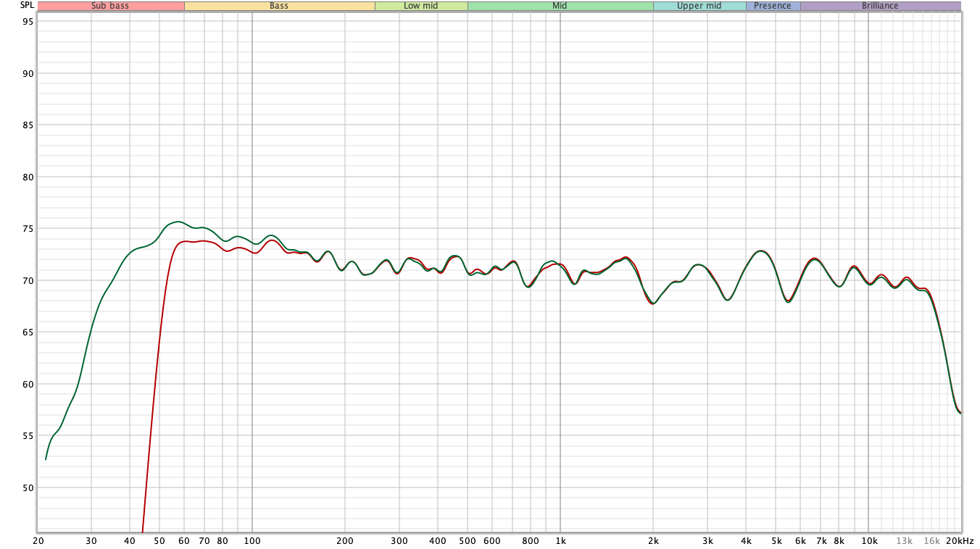Click the 5k frequency axis label
The width and height of the screenshot is (980, 549).
coord(776,541)
